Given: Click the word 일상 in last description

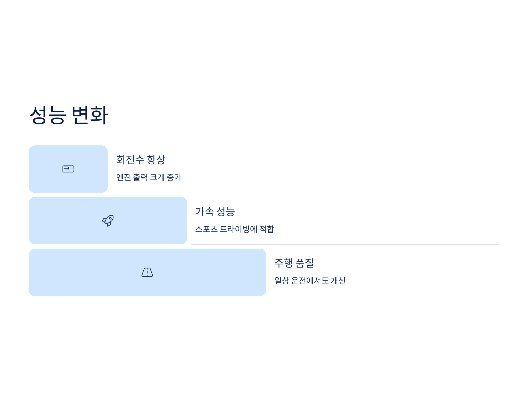Looking at the screenshot, I should (x=282, y=280).
